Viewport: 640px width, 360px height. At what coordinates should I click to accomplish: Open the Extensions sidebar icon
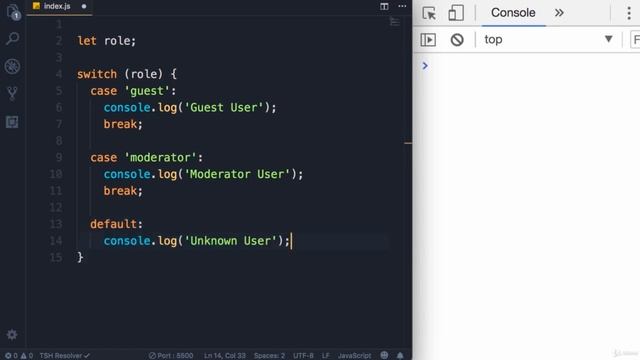[x=12, y=122]
